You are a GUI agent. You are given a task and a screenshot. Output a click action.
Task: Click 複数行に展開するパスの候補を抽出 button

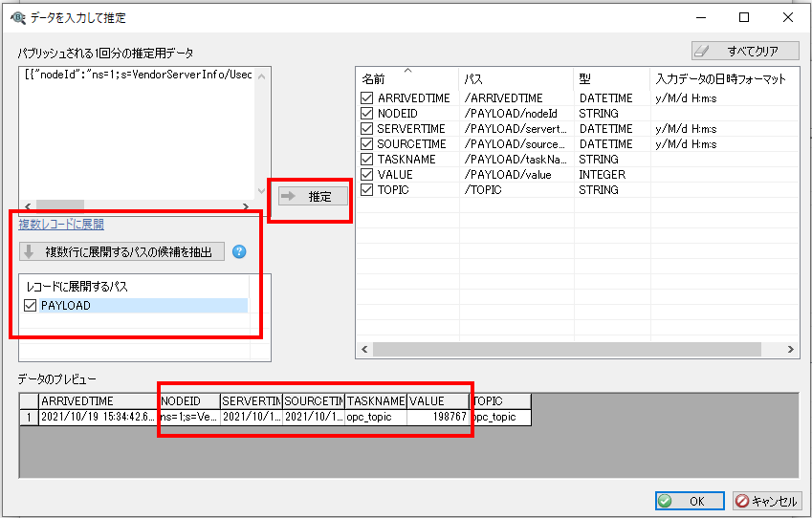(121, 252)
